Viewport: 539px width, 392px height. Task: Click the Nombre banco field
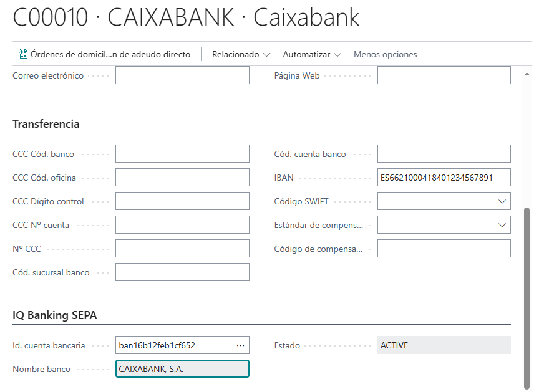coord(182,368)
